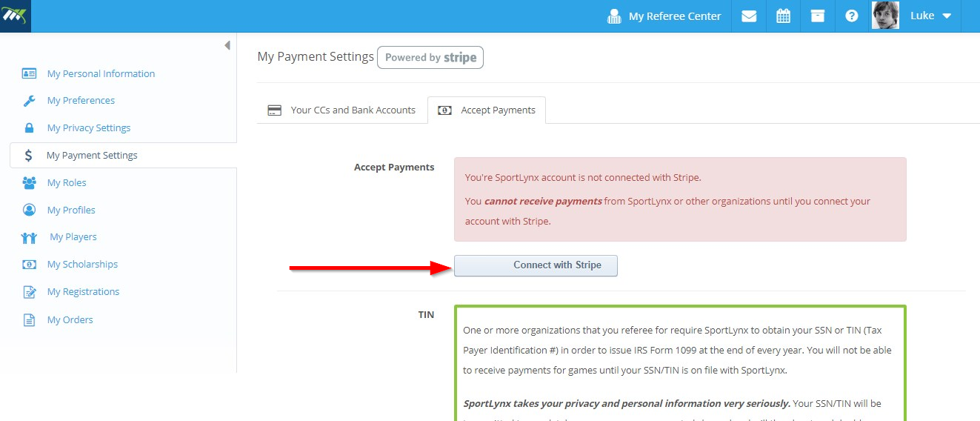Open My Registrations page
The height and width of the screenshot is (421, 980).
(83, 291)
